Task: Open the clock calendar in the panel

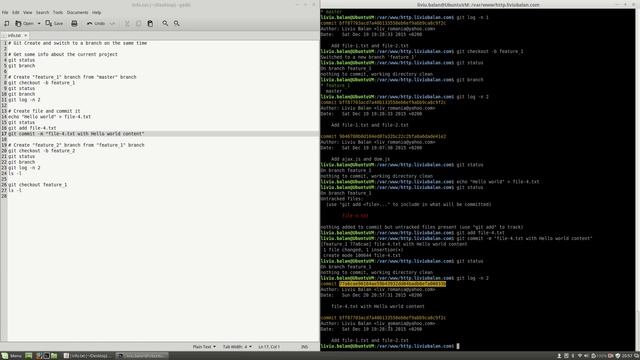Action: coord(627,356)
